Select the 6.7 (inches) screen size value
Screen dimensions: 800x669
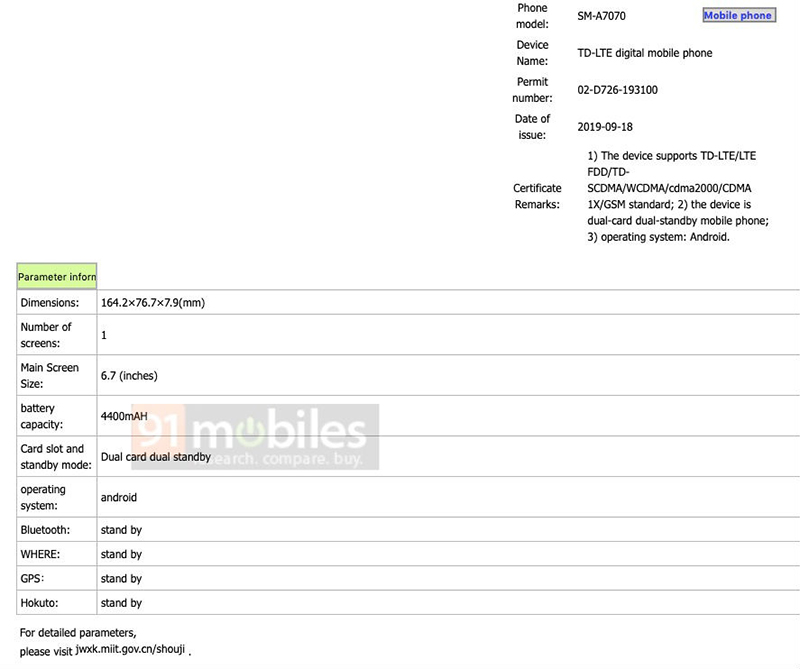pyautogui.click(x=129, y=376)
